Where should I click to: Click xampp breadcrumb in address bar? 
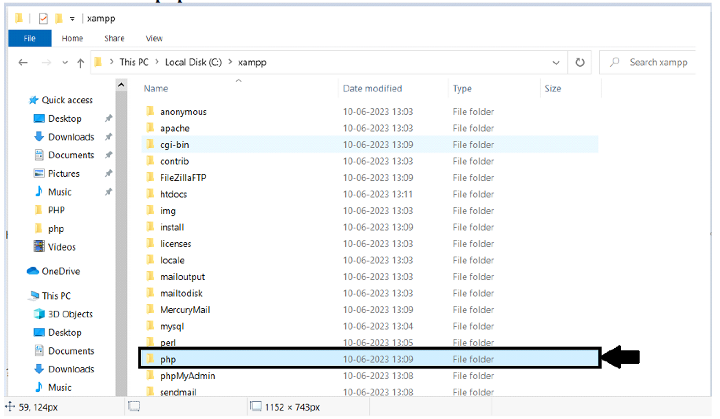252,62
